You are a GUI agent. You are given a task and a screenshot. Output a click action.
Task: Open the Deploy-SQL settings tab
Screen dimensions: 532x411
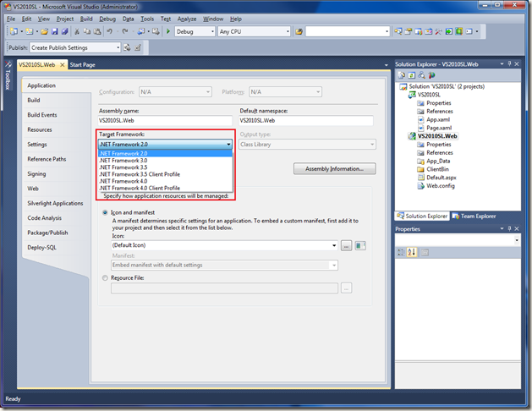(x=41, y=248)
